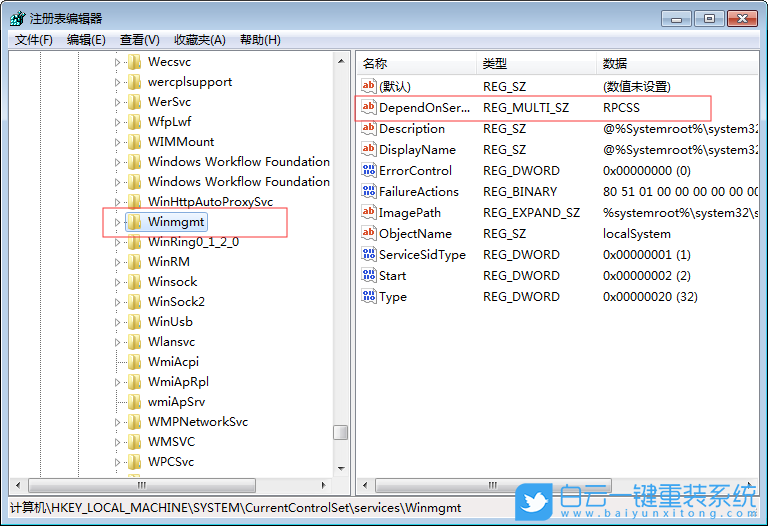
Task: Click the values pane scroll-left arrow
Action: (365, 485)
